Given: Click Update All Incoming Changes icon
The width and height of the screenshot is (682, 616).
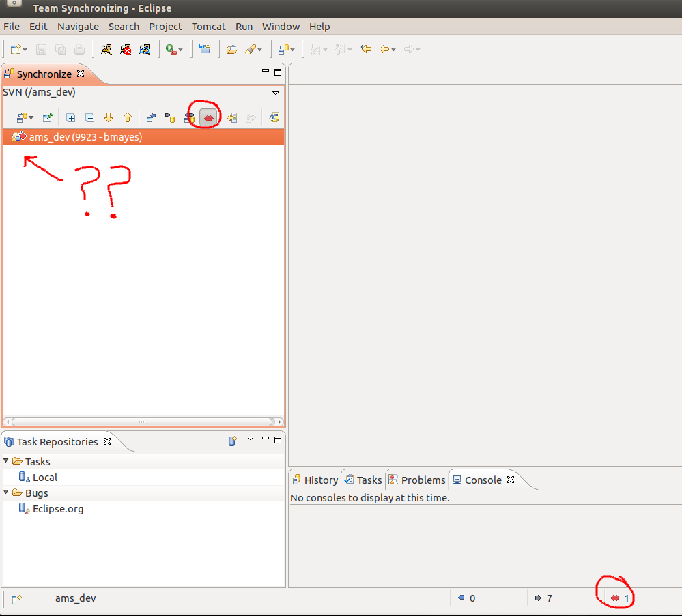Looking at the screenshot, I should click(x=232, y=117).
